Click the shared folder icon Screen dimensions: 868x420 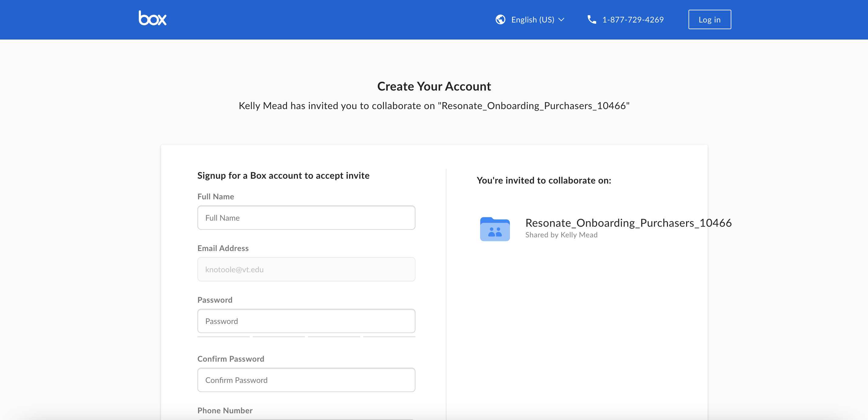pyautogui.click(x=495, y=229)
